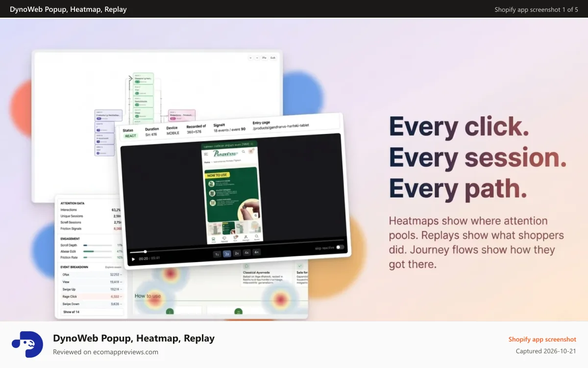Click the NOW TO USE banner
Screen dimensions: 588x368
pos(218,175)
